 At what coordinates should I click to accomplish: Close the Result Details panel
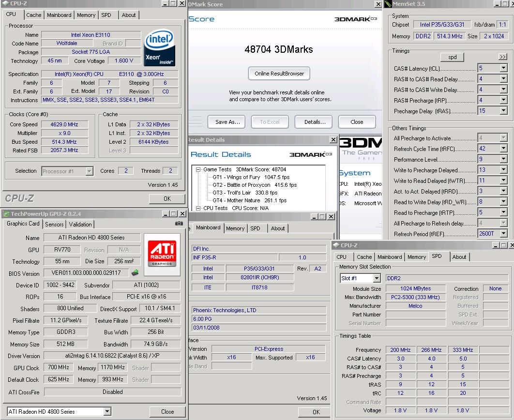pyautogui.click(x=333, y=140)
